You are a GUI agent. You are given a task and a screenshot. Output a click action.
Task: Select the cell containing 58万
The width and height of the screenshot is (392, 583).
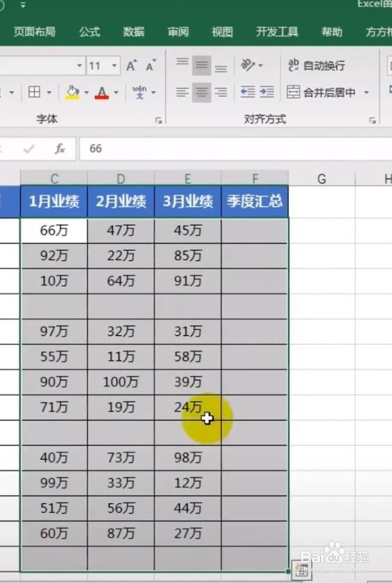[187, 357]
